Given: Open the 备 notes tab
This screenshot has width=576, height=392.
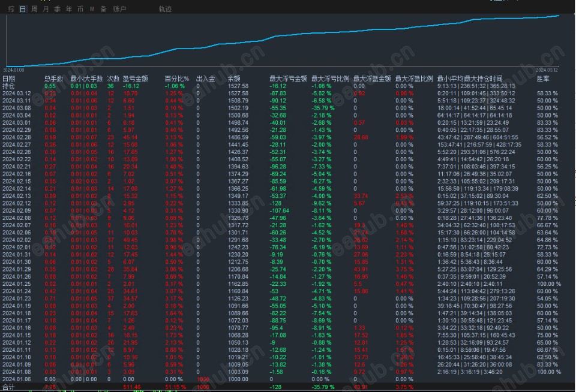Looking at the screenshot, I should tap(104, 9).
